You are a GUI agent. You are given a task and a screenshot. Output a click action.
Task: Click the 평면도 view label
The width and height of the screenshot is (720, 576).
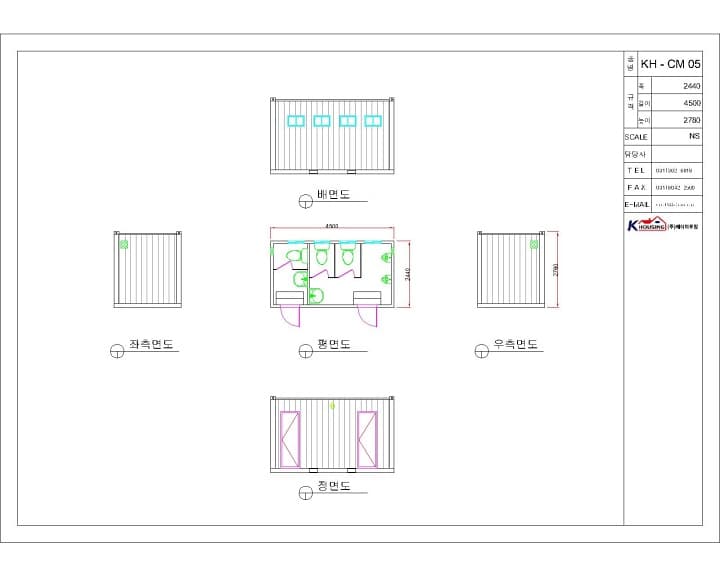point(334,344)
